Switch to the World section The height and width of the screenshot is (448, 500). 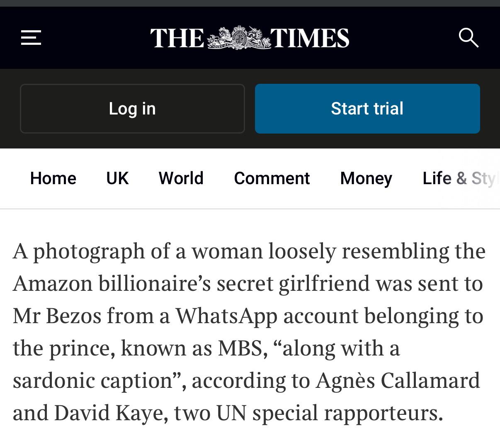tap(181, 178)
